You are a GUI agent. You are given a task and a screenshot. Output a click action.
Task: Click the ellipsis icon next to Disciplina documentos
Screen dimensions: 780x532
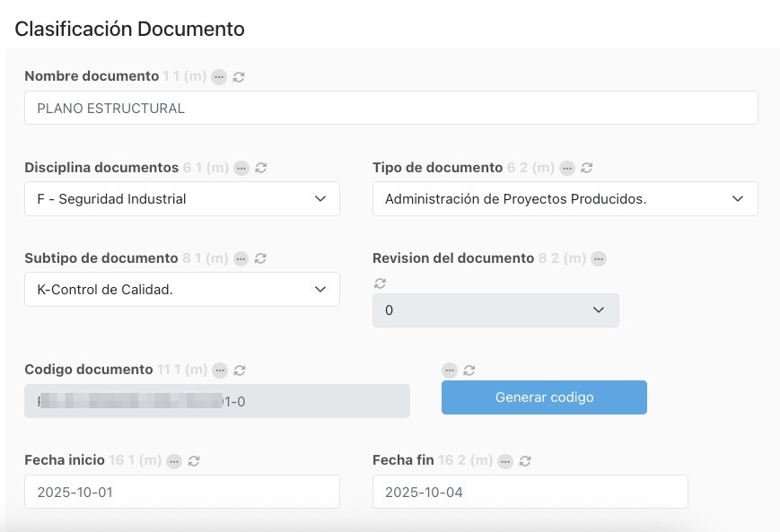(x=241, y=168)
